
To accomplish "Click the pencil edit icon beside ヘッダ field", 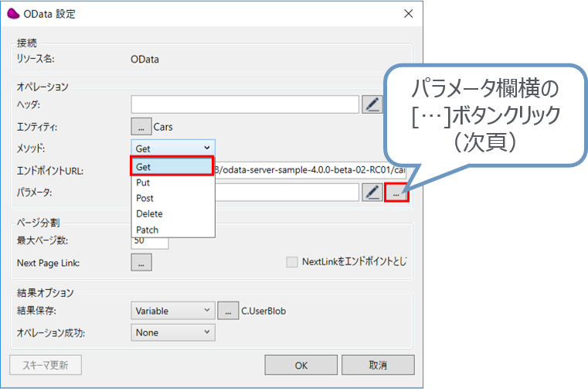I will [372, 104].
